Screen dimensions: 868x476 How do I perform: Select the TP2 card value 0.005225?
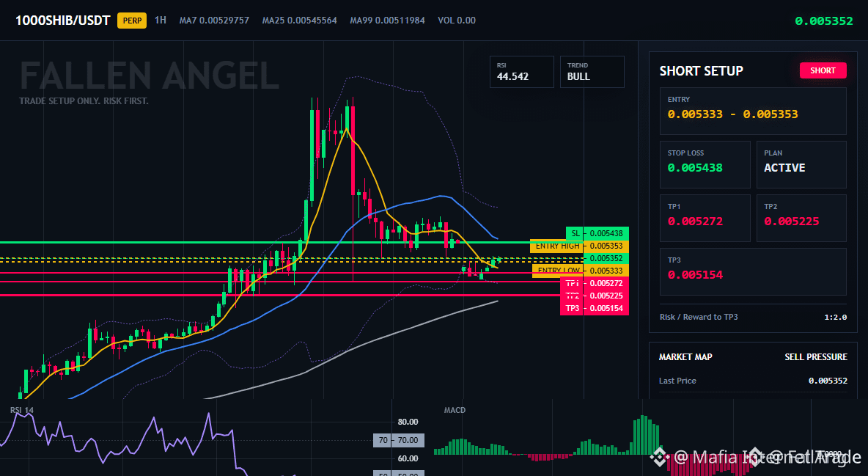click(791, 221)
